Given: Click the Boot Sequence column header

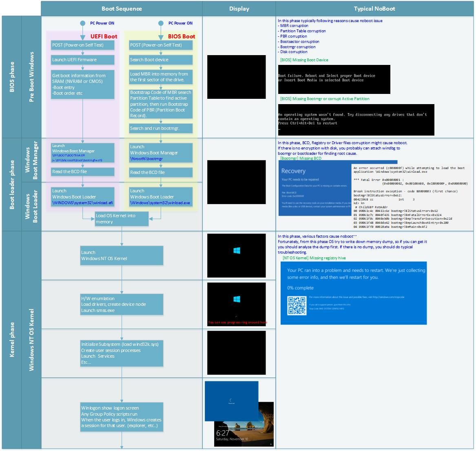Looking at the screenshot, I should click(122, 9).
